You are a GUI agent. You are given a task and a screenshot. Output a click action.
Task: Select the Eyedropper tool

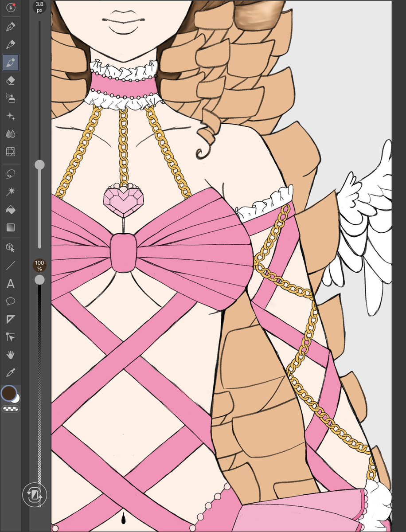pos(11,372)
